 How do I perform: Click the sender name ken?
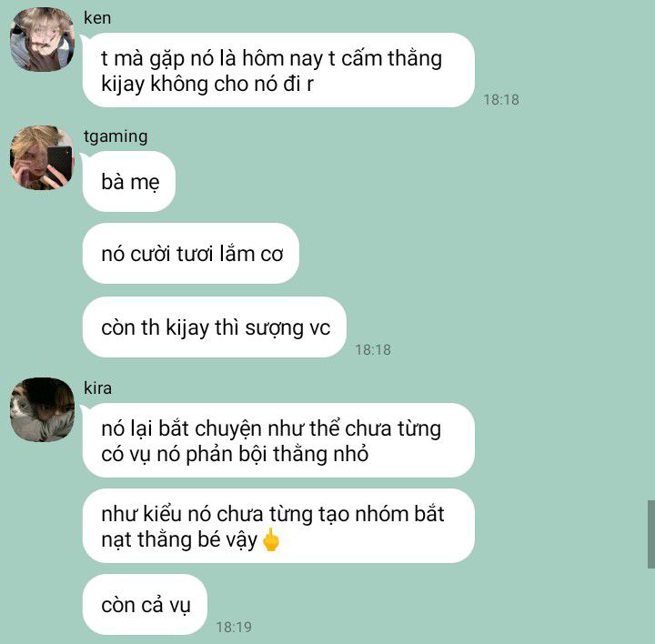point(97,18)
